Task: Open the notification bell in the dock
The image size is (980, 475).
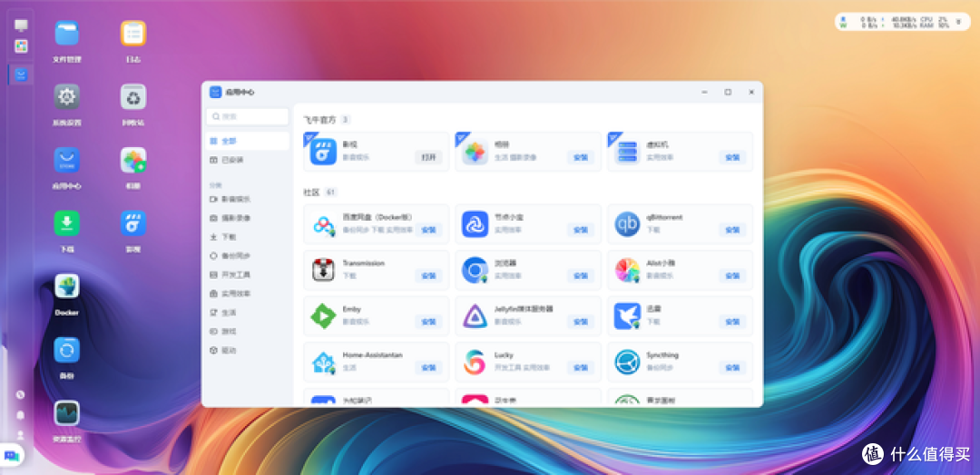Action: (21, 415)
